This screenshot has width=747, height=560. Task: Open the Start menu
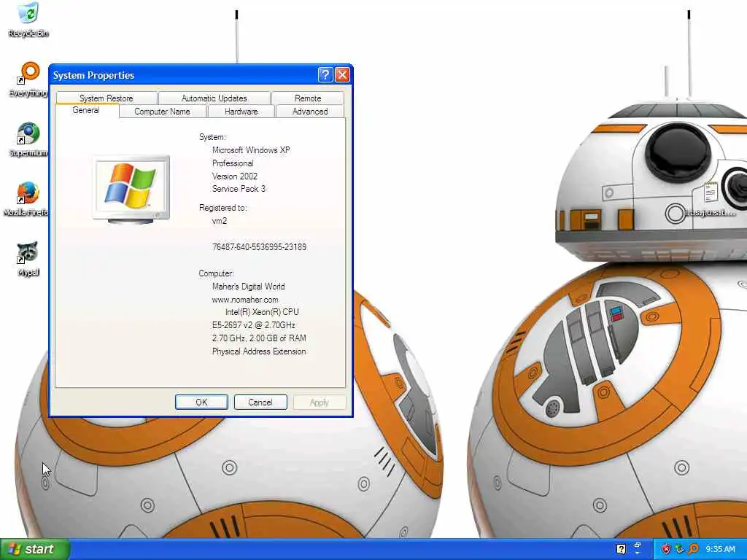pos(35,549)
